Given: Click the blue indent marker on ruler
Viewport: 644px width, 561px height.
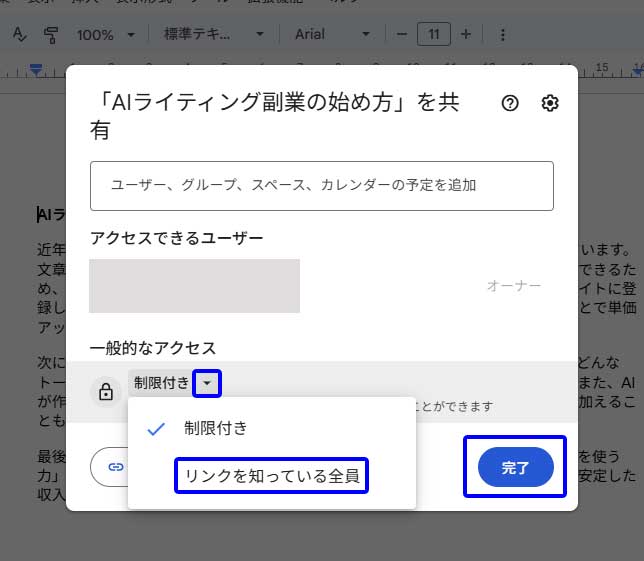Looking at the screenshot, I should [x=36, y=70].
